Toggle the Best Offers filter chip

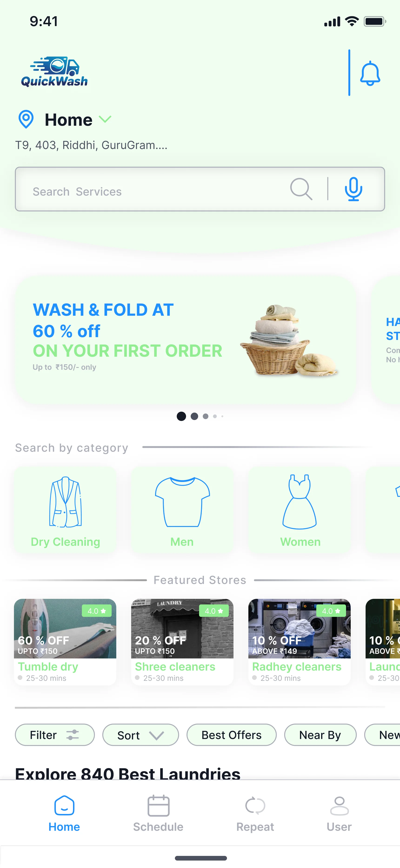[231, 735]
